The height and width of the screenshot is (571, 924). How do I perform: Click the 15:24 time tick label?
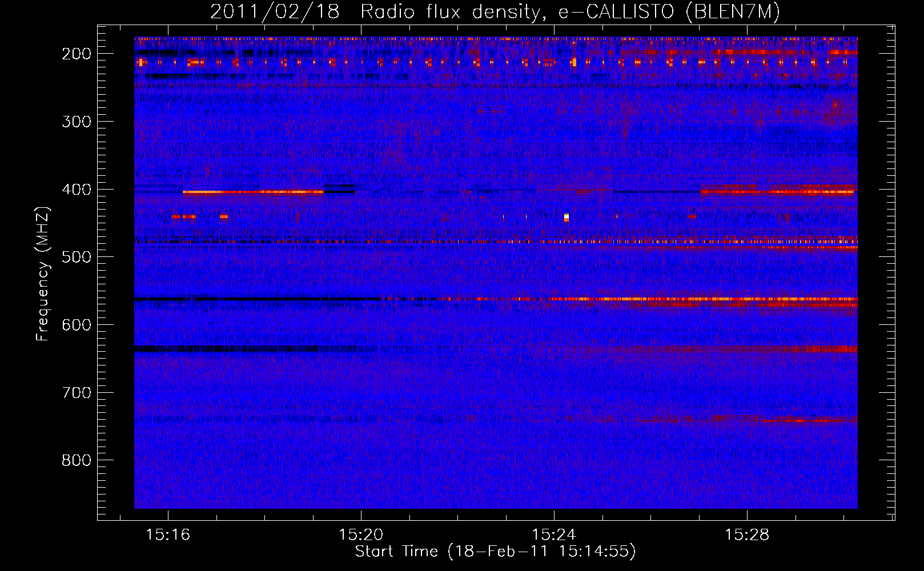pyautogui.click(x=554, y=535)
